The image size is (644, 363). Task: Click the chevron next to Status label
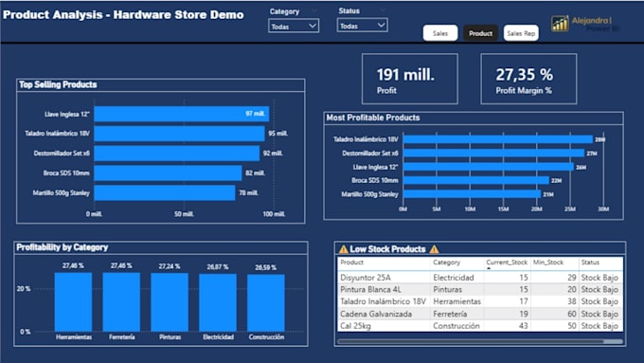(x=383, y=9)
